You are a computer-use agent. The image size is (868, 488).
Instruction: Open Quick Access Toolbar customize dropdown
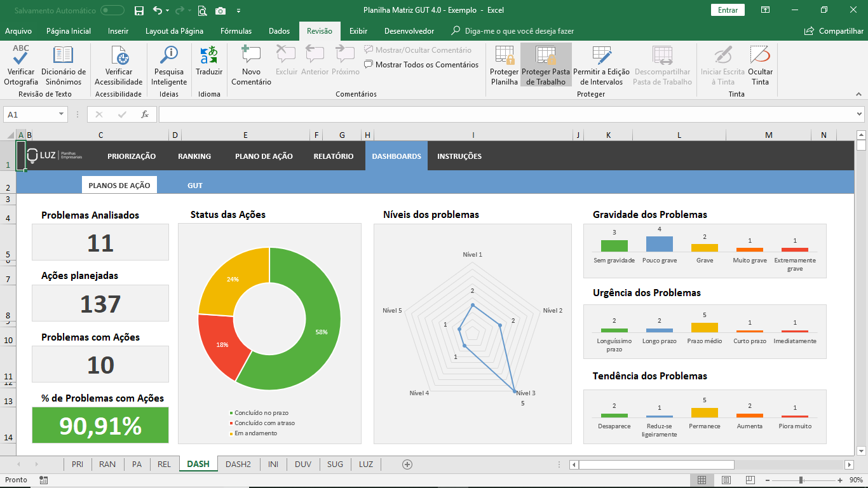point(238,11)
